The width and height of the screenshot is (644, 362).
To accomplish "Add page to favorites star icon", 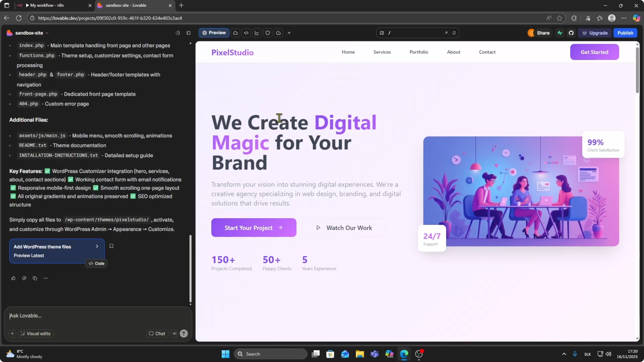I will click(559, 18).
